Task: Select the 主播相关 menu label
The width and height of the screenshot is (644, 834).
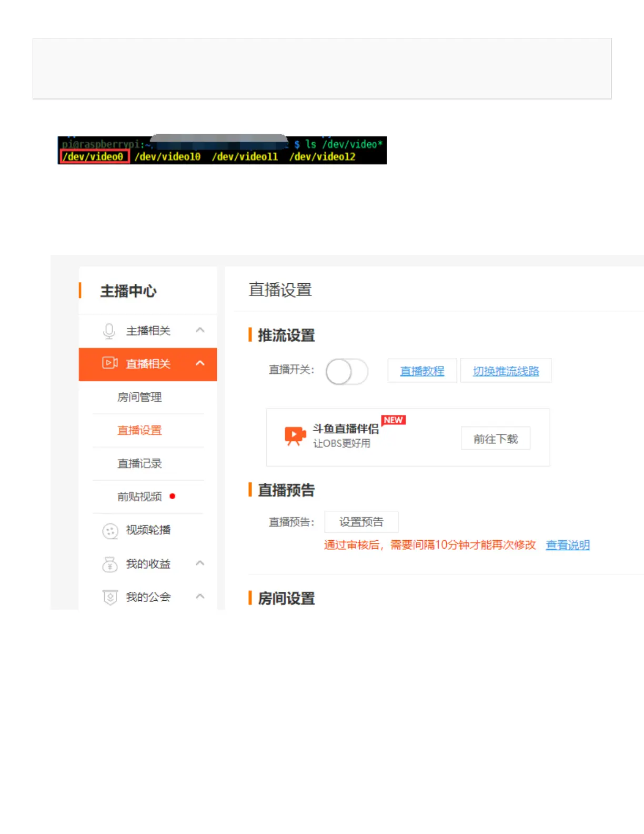Action: coord(148,331)
